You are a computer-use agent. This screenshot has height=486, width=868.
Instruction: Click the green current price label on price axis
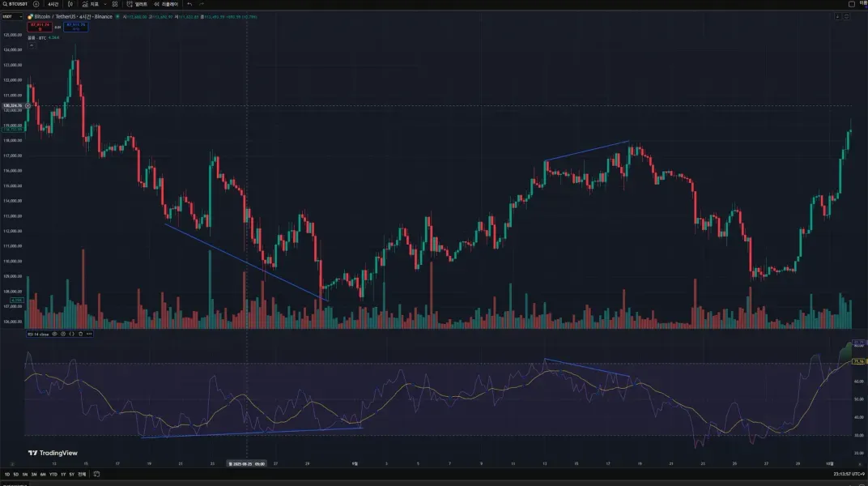12,130
